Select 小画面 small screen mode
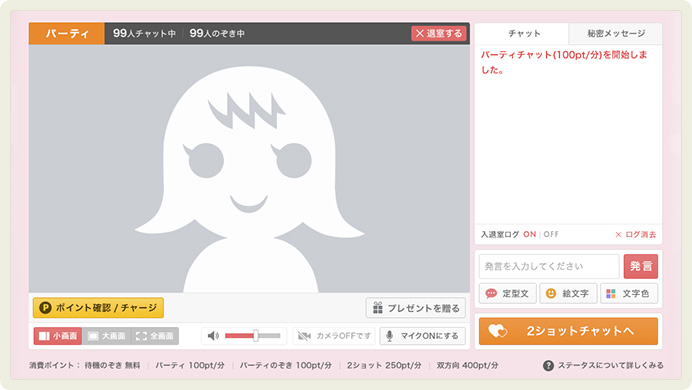The image size is (692, 390). pyautogui.click(x=58, y=336)
